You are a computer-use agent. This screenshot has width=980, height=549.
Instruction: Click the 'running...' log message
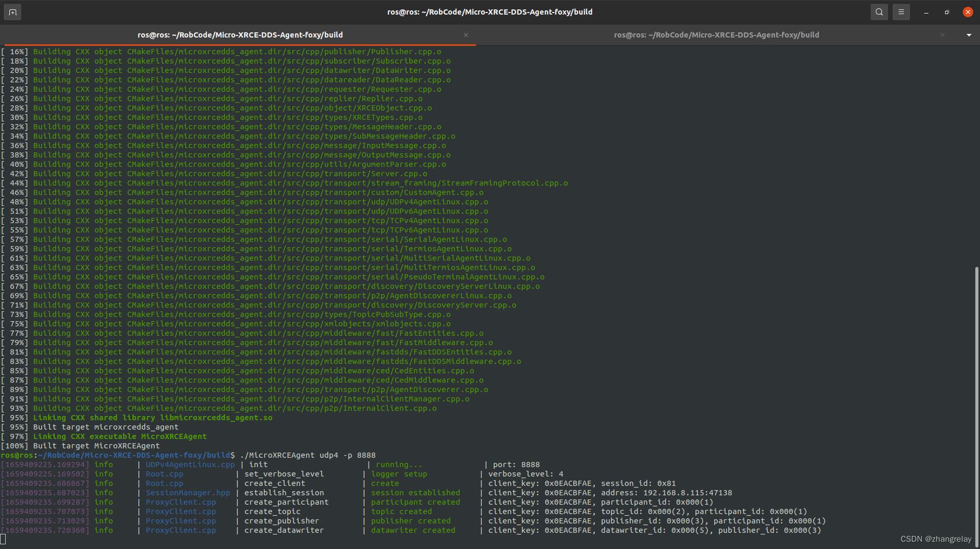click(399, 465)
